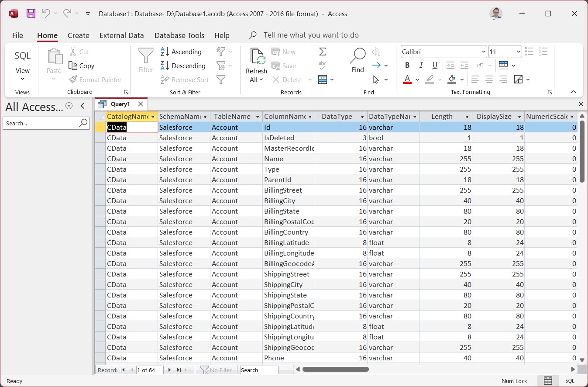This screenshot has width=588, height=387.
Task: Toggle Underline text formatting
Action: [435, 66]
